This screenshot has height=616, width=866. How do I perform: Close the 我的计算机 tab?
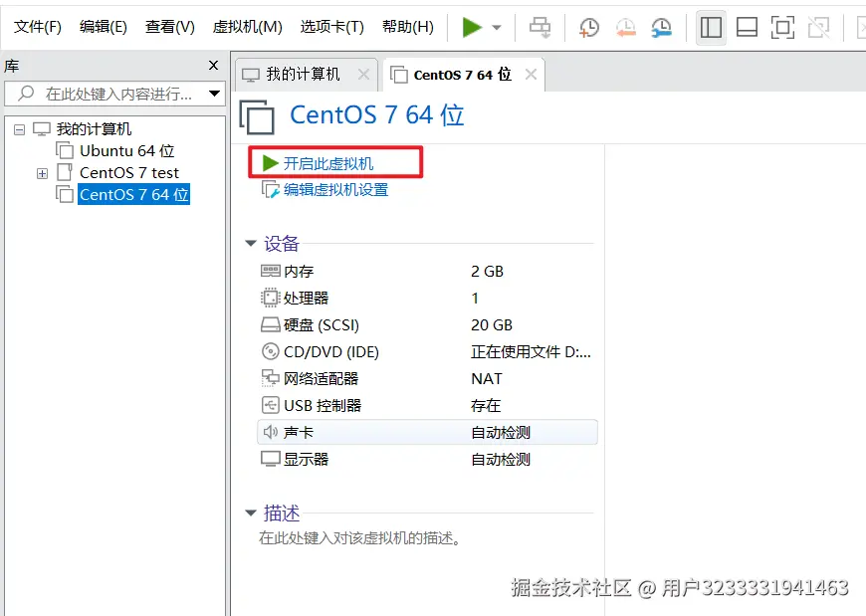pyautogui.click(x=363, y=74)
